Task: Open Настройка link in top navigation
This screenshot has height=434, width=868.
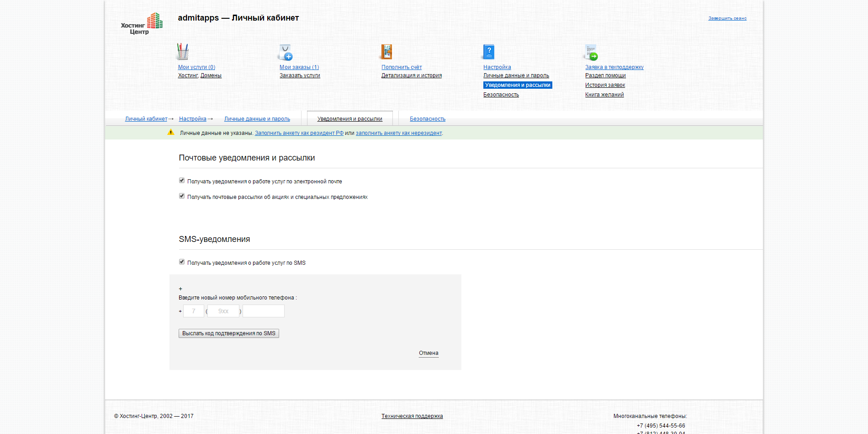Action: 497,67
